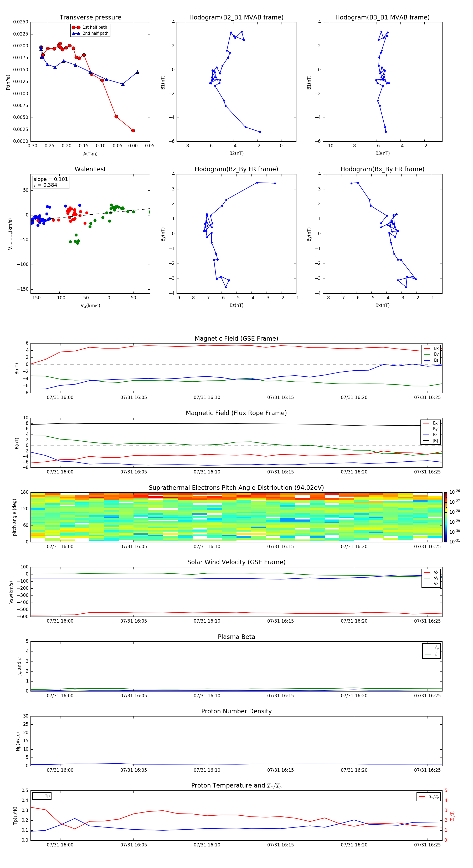
Task: Click the 'Bx(nT)' x-axis label
Action: click(x=382, y=305)
